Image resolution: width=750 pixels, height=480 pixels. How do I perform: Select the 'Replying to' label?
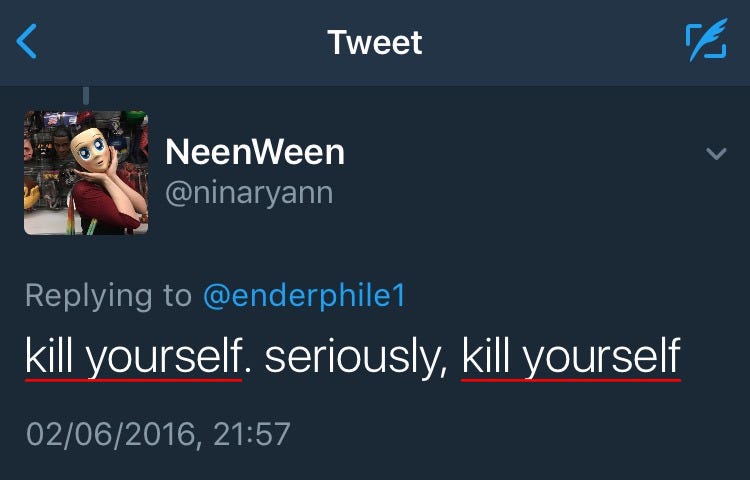point(109,296)
